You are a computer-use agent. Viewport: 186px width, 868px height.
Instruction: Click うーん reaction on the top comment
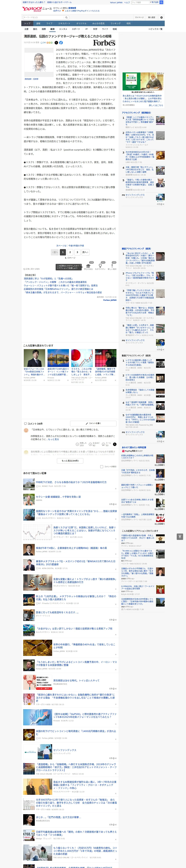point(106,444)
